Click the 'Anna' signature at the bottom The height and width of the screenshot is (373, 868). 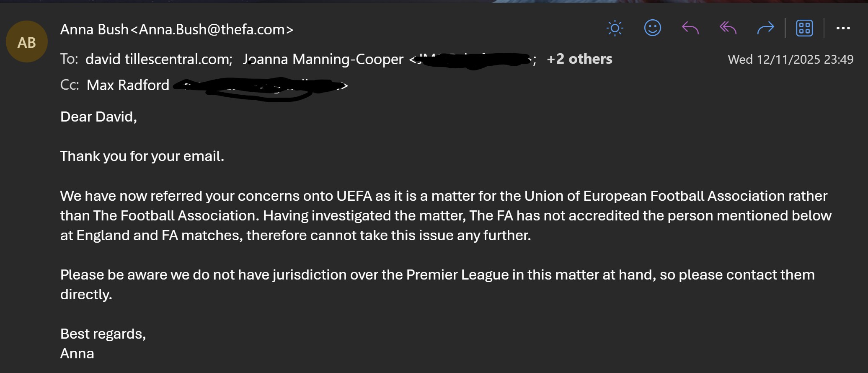tap(77, 354)
